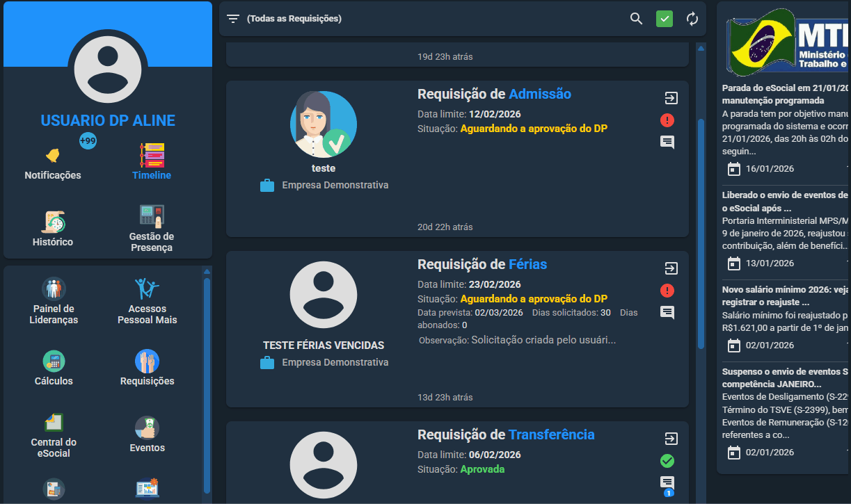Screen dimensions: 851x504
Task: Click the Requisição de Admissão title
Action: point(494,94)
